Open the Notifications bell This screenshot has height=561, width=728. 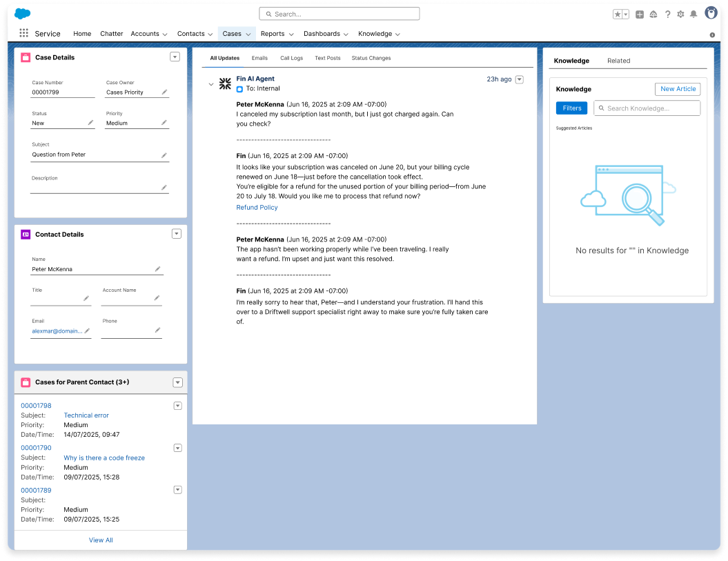693,14
